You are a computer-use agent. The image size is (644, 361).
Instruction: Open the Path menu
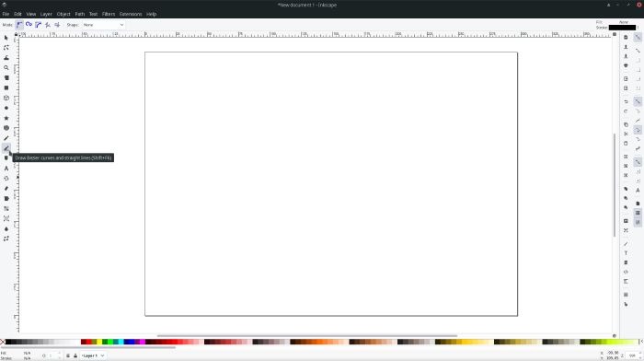click(80, 14)
